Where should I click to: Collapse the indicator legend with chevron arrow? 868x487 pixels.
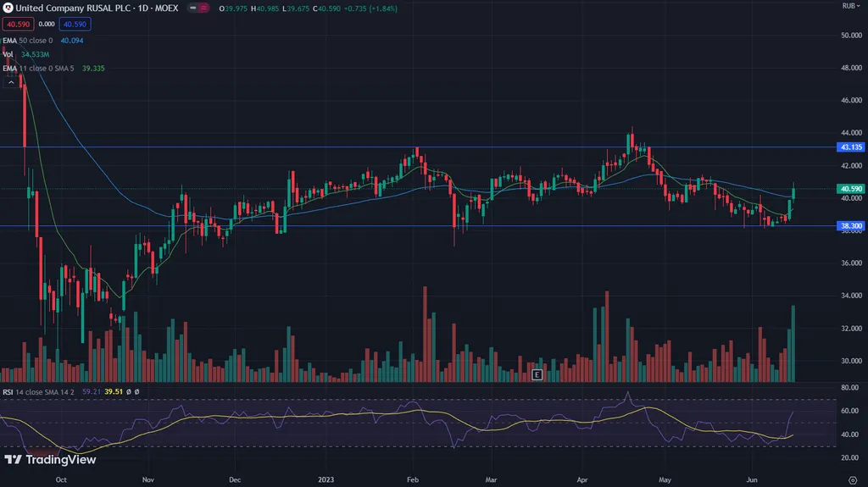12,82
